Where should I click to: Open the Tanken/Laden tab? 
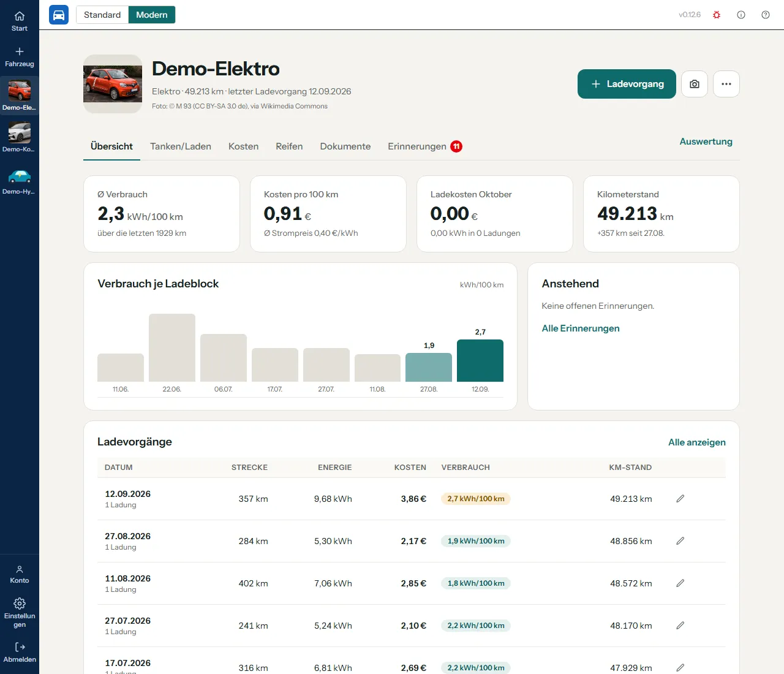coord(181,146)
